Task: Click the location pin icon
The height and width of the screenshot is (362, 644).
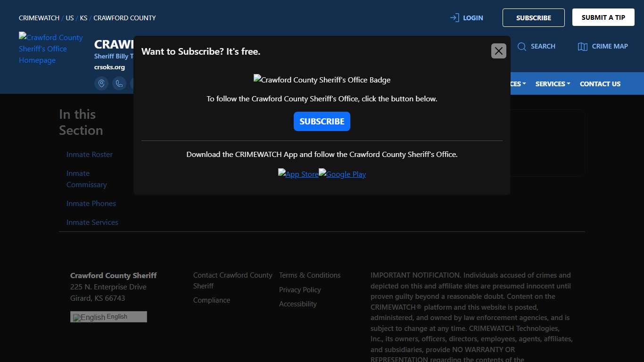Action: (101, 83)
